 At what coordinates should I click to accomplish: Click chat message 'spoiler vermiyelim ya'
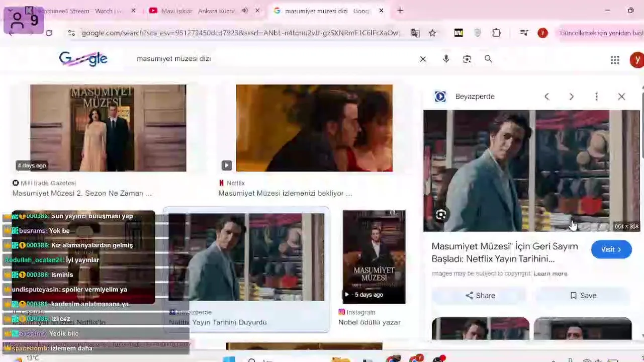[69, 290]
